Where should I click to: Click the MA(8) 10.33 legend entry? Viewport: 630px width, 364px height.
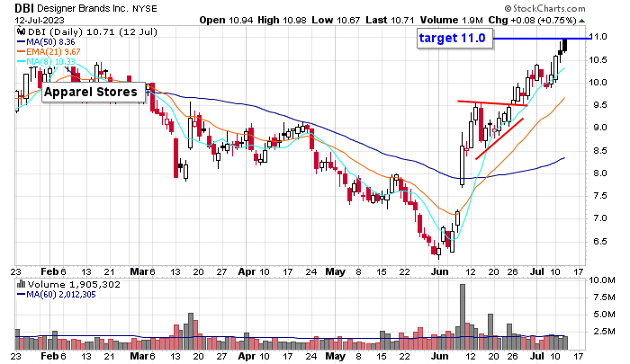click(x=46, y=62)
